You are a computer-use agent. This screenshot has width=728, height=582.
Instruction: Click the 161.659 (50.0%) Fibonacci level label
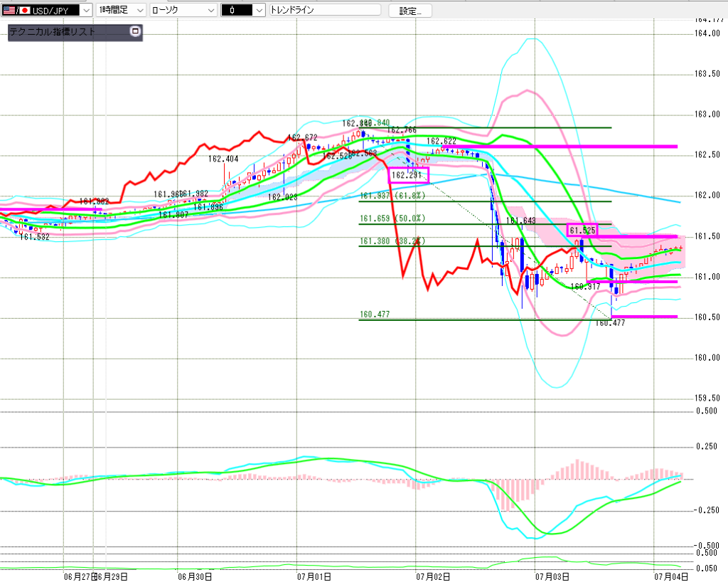(x=392, y=218)
